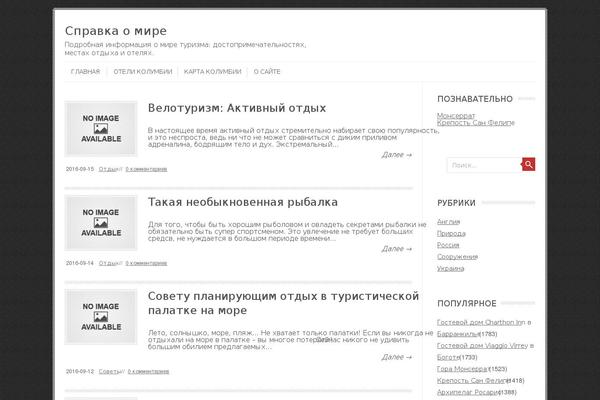Click the red search magnifier button
This screenshot has width=600, height=400.
pyautogui.click(x=528, y=165)
